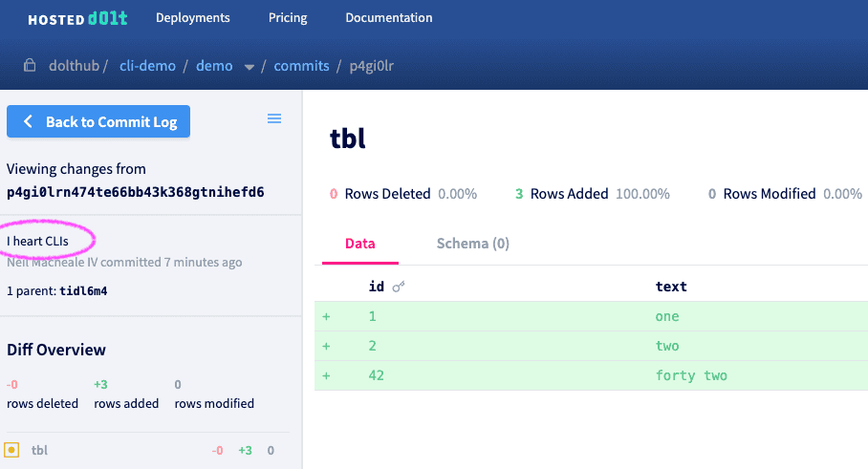Click the plus marker on row 2
This screenshot has height=469, width=868.
(x=326, y=346)
